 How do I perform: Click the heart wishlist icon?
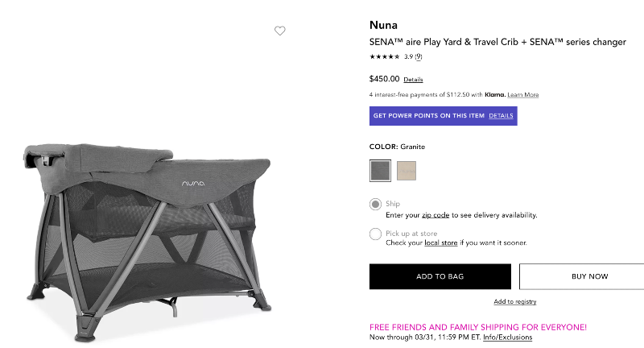(x=279, y=31)
